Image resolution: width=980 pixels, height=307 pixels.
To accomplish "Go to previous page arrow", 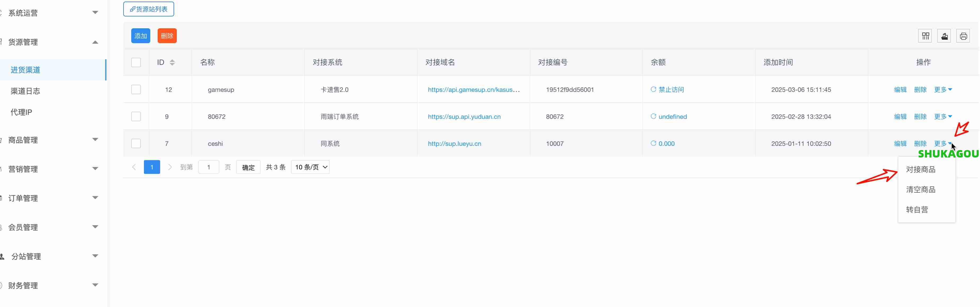I will pyautogui.click(x=134, y=167).
